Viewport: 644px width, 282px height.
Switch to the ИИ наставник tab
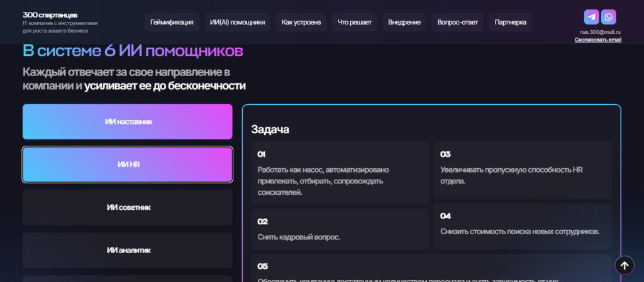point(128,122)
